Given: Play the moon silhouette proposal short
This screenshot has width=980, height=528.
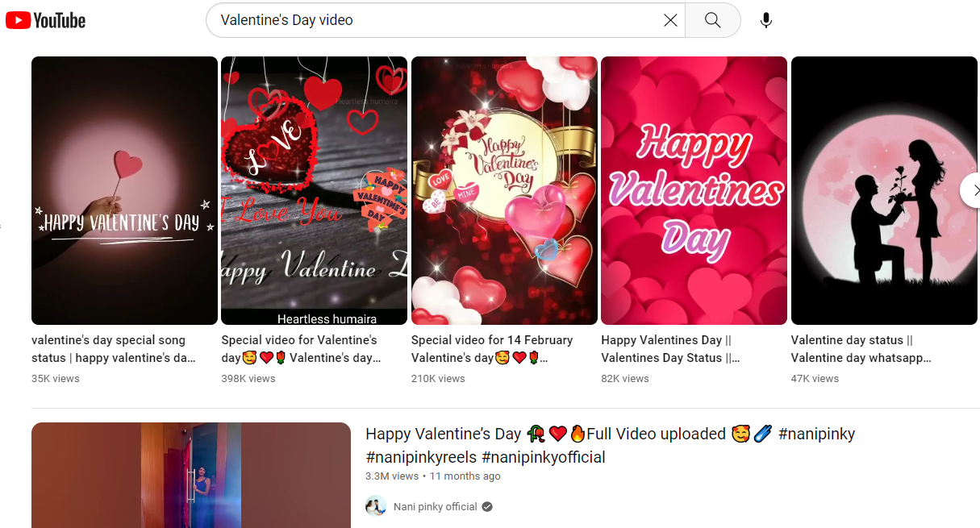Looking at the screenshot, I should (x=883, y=190).
